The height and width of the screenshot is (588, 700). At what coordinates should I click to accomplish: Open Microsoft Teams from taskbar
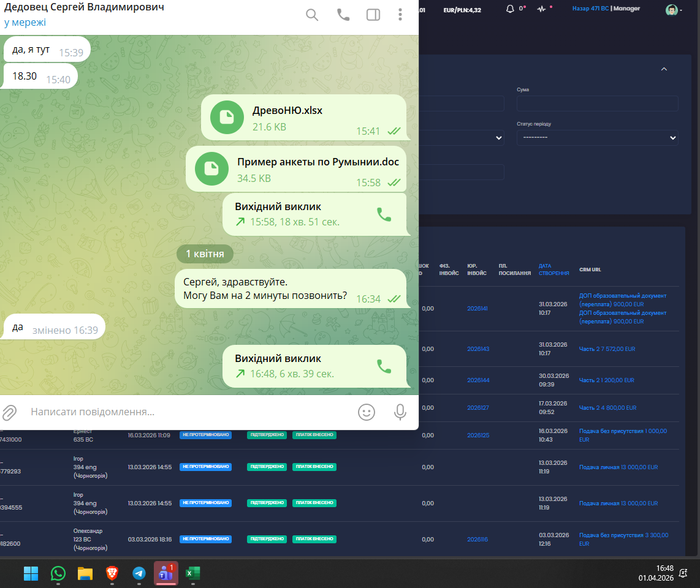pyautogui.click(x=166, y=573)
